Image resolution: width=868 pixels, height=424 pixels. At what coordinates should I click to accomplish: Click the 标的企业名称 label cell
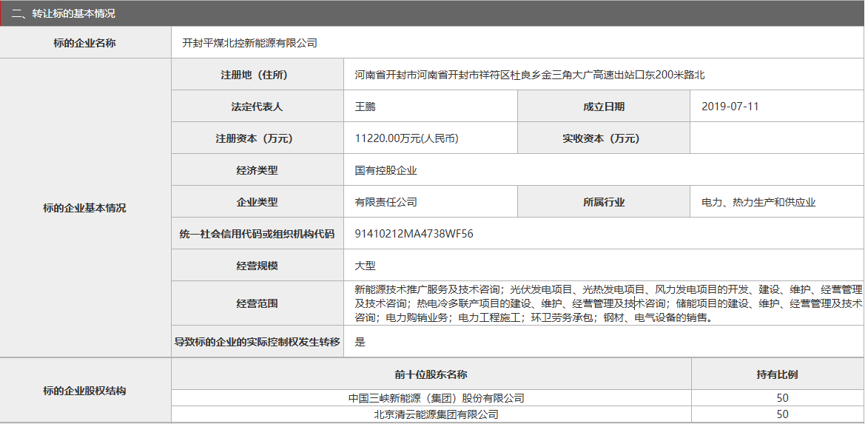85,43
